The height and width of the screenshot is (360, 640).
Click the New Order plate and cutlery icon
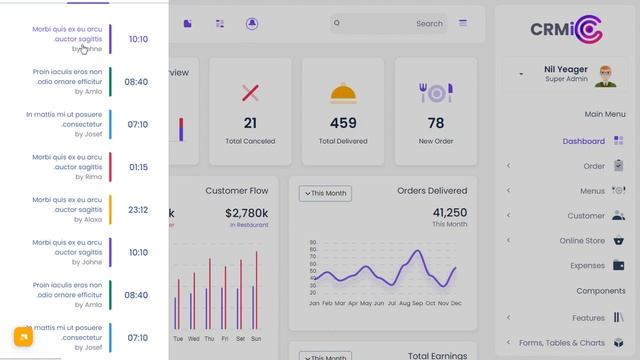(436, 93)
